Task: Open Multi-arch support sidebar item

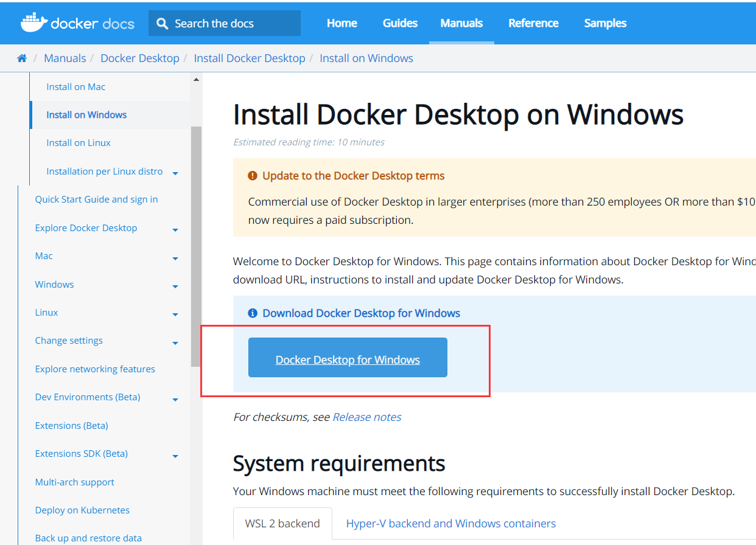Action: 75,482
